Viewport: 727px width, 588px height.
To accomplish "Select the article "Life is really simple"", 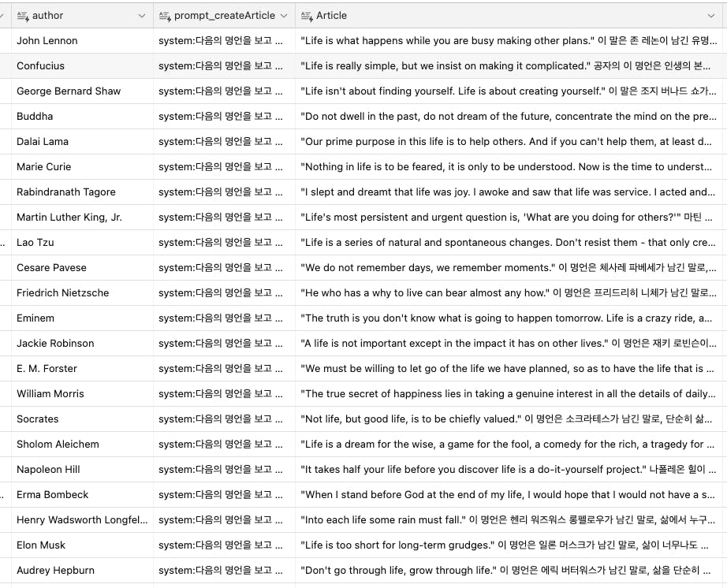I will (x=510, y=65).
